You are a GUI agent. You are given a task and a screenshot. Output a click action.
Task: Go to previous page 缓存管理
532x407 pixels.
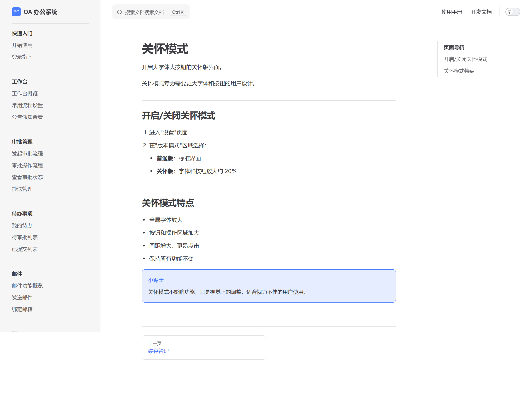[x=158, y=351]
